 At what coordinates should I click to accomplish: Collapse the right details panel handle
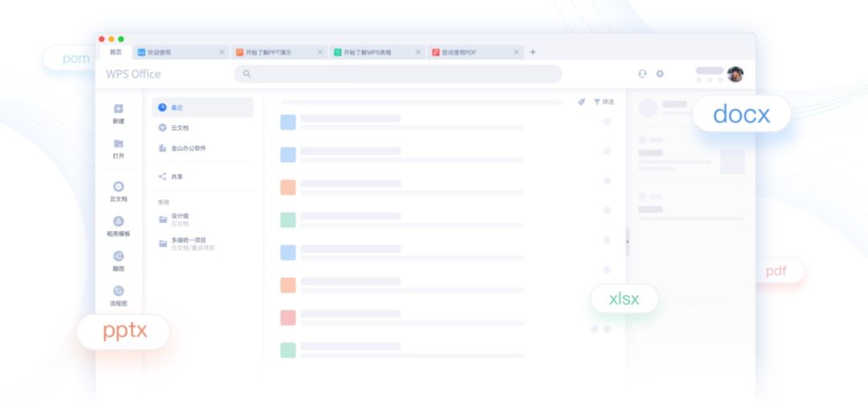point(627,241)
